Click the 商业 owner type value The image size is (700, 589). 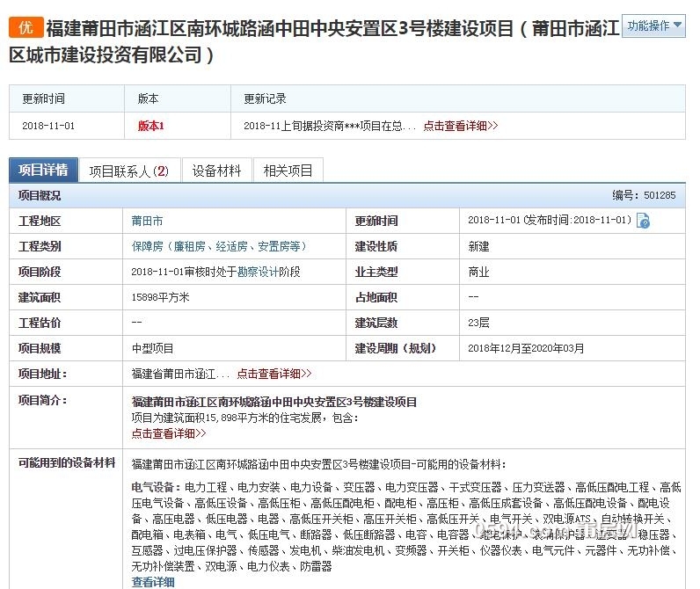point(478,272)
